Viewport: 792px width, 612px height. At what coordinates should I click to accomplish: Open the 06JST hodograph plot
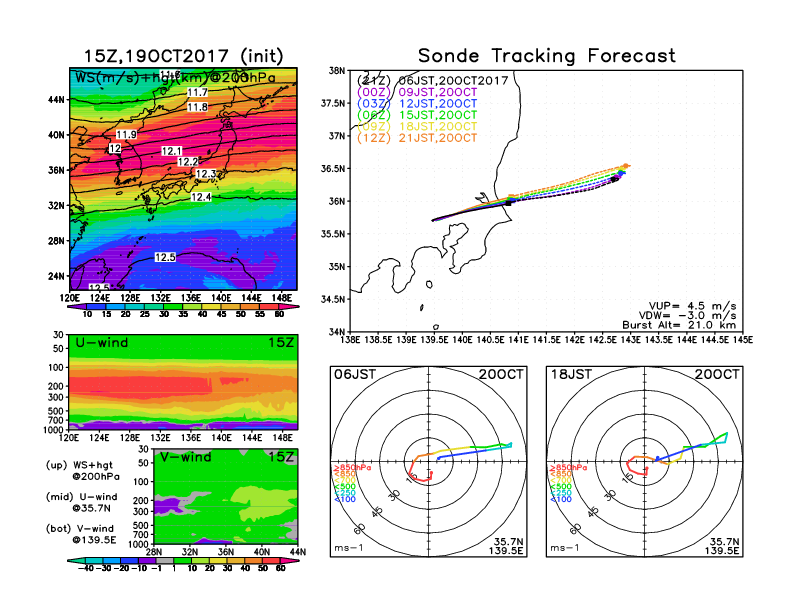[428, 462]
